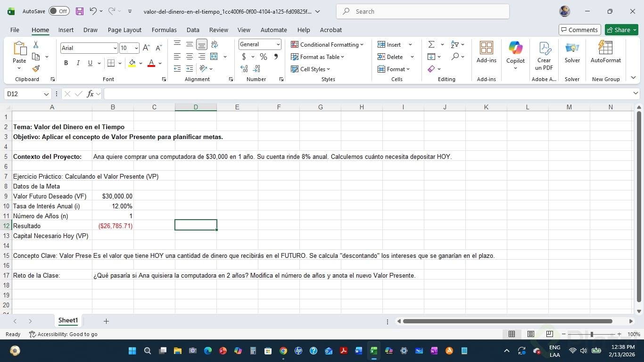This screenshot has width=644, height=362.
Task: Click the Insert Function fx icon
Action: [x=90, y=94]
